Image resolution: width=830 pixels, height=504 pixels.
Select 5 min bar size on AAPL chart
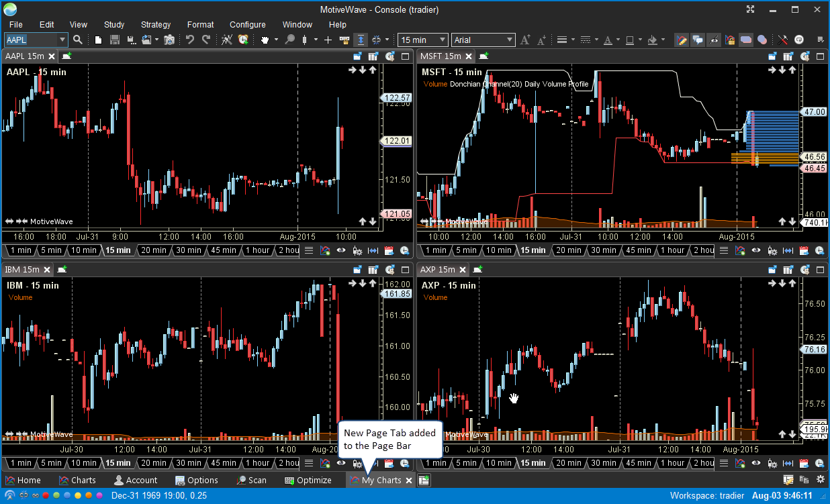click(x=51, y=250)
